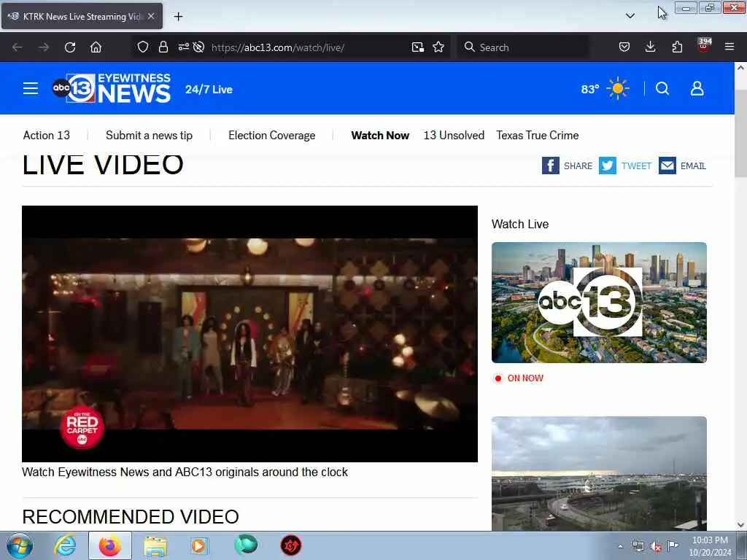Open Windows Explorer folder from taskbar
The image size is (747, 560).
pyautogui.click(x=155, y=545)
